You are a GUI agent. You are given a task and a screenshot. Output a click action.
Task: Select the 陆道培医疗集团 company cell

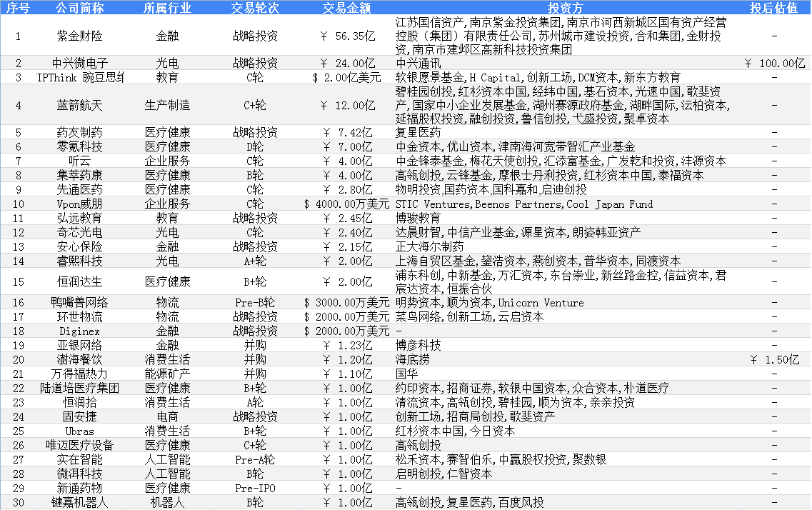click(80, 389)
